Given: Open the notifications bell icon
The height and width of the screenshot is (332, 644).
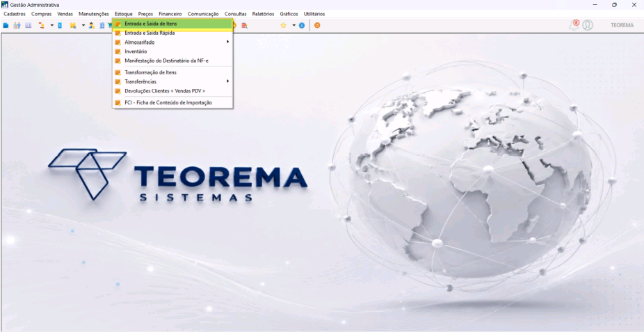Looking at the screenshot, I should coord(573,25).
